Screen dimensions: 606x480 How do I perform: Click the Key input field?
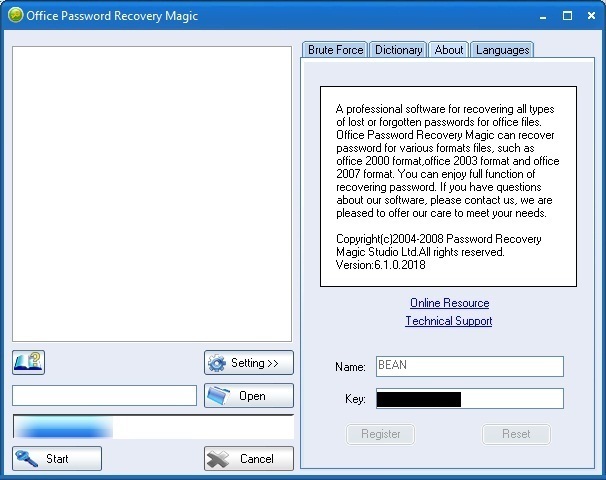470,398
